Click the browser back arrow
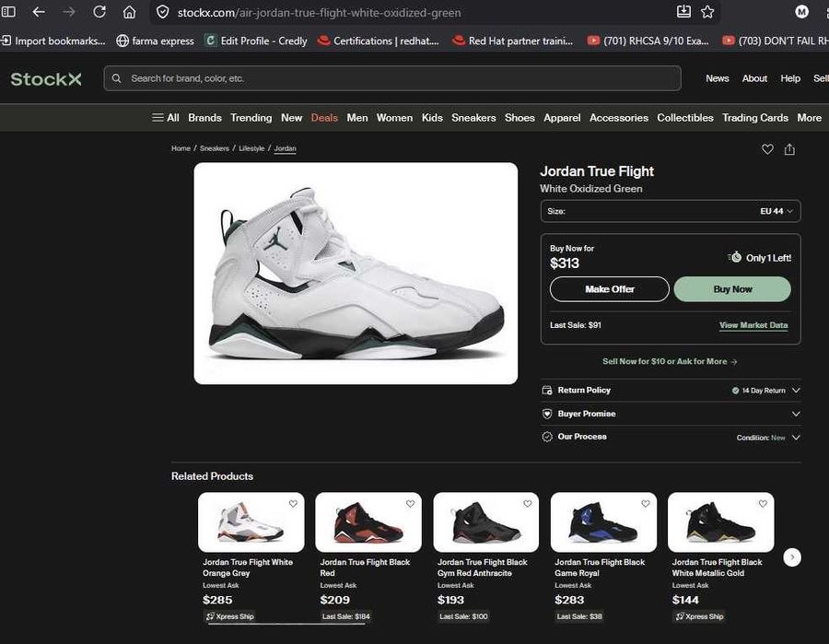Viewport: 829px width, 644px height. [x=39, y=12]
